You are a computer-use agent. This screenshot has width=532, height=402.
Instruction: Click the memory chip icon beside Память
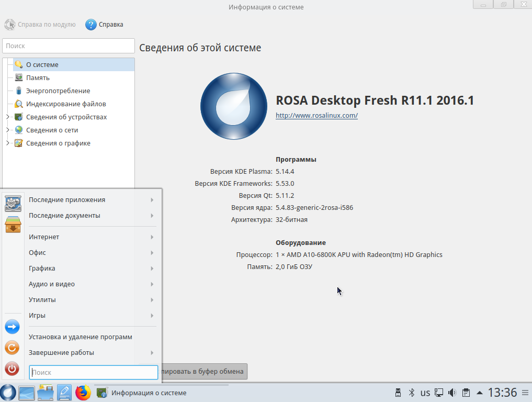(x=19, y=77)
